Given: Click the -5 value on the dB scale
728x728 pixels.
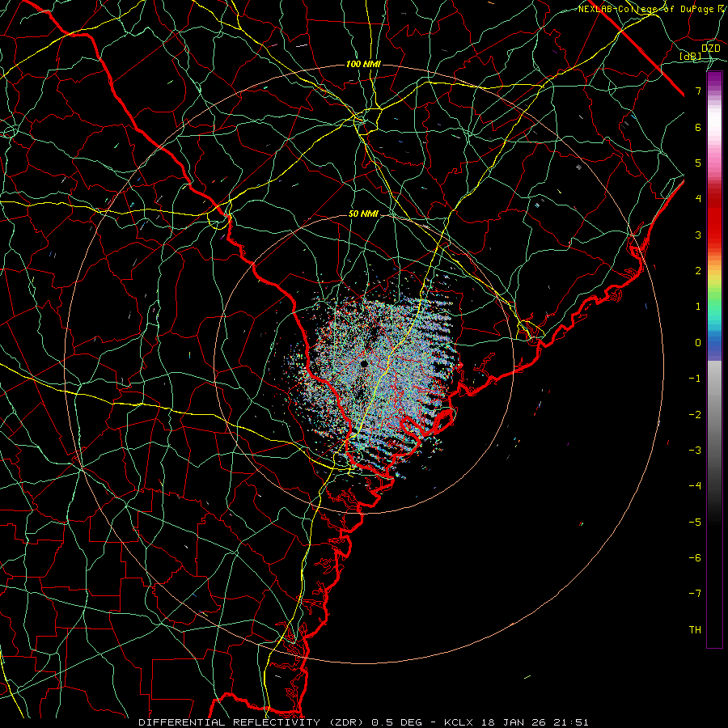Looking at the screenshot, I should point(695,522).
